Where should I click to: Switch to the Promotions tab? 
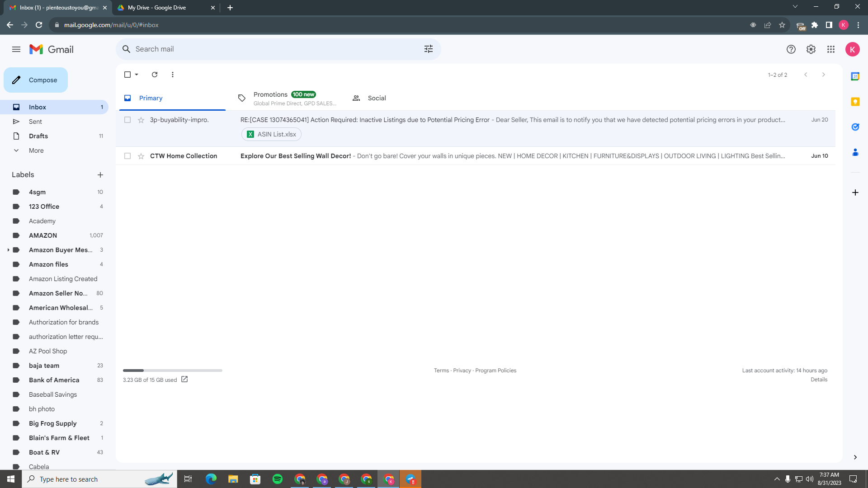pos(287,98)
